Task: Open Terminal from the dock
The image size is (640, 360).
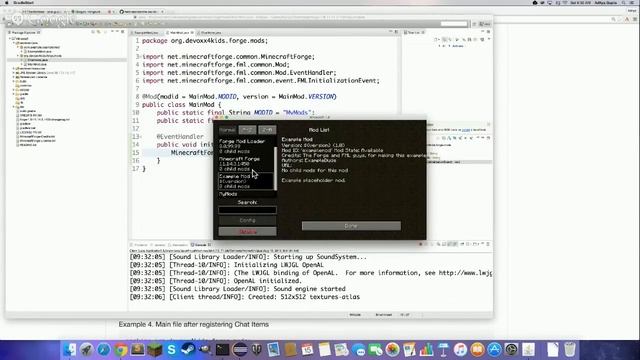Action: (222, 350)
